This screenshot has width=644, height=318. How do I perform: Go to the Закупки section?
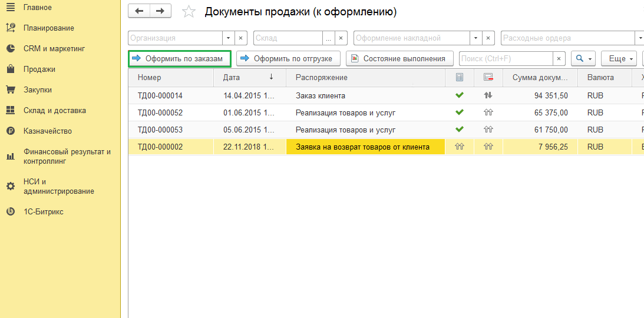pyautogui.click(x=38, y=90)
